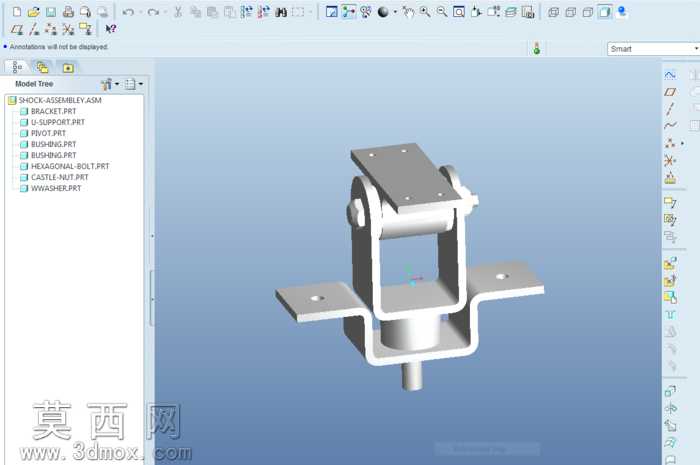Click the Set layers icon
The height and width of the screenshot is (465, 700).
coord(511,12)
